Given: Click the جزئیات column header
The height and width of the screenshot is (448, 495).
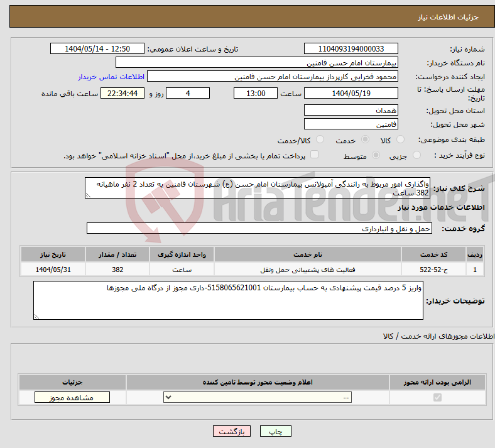Looking at the screenshot, I should coord(72,382).
